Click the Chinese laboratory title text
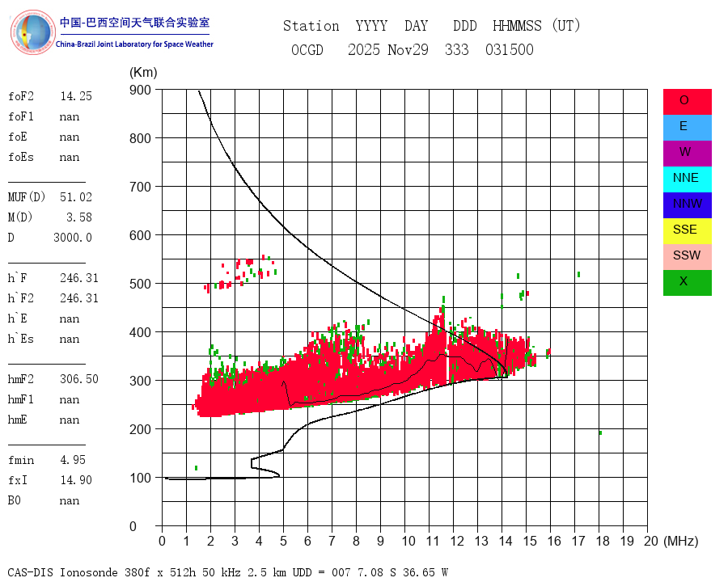Viewport: 728px width, 582px height. pyautogui.click(x=134, y=23)
